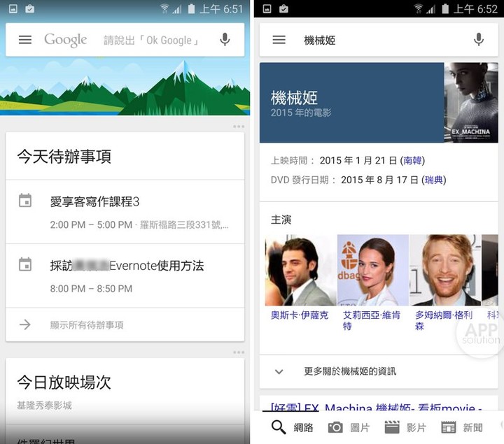
Task: Open three-dot overflow above 今日放映場次 card
Action: (x=238, y=353)
